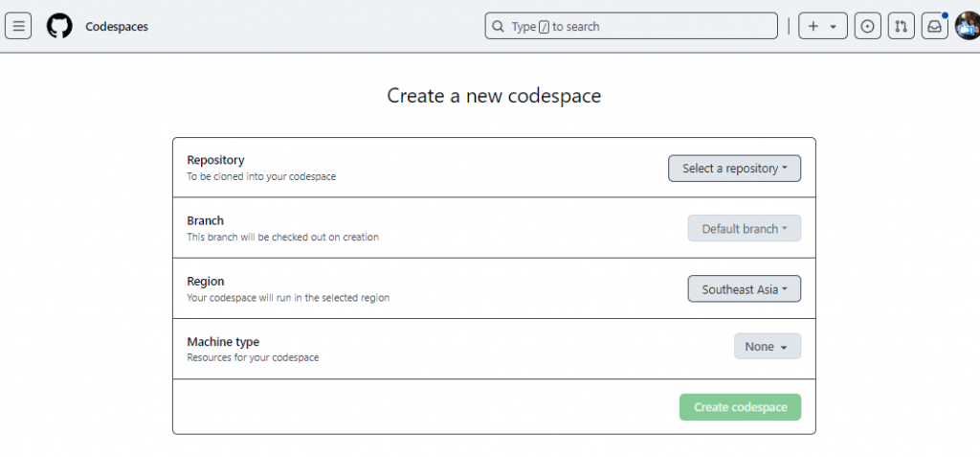This screenshot has height=457, width=980.
Task: Click the GitHub Octocat logo
Action: pos(59,26)
